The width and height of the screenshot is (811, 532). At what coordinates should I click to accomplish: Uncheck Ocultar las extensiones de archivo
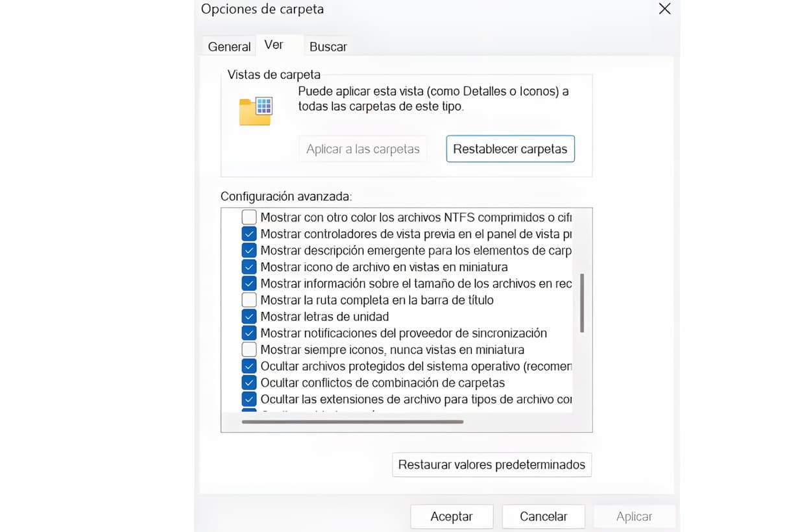pos(249,399)
